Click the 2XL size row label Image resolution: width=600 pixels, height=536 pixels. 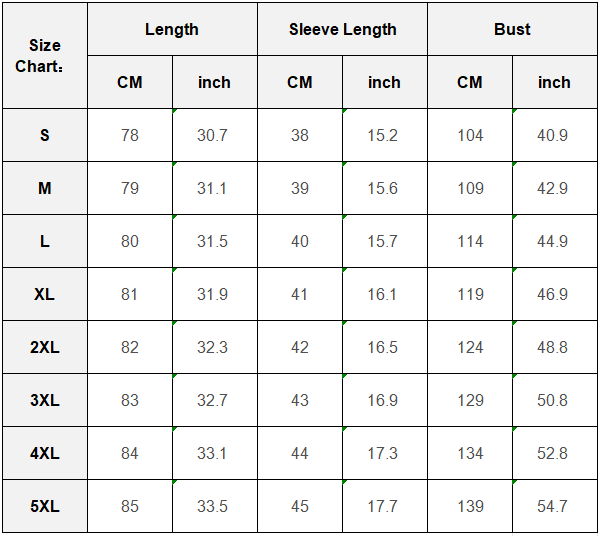45,347
